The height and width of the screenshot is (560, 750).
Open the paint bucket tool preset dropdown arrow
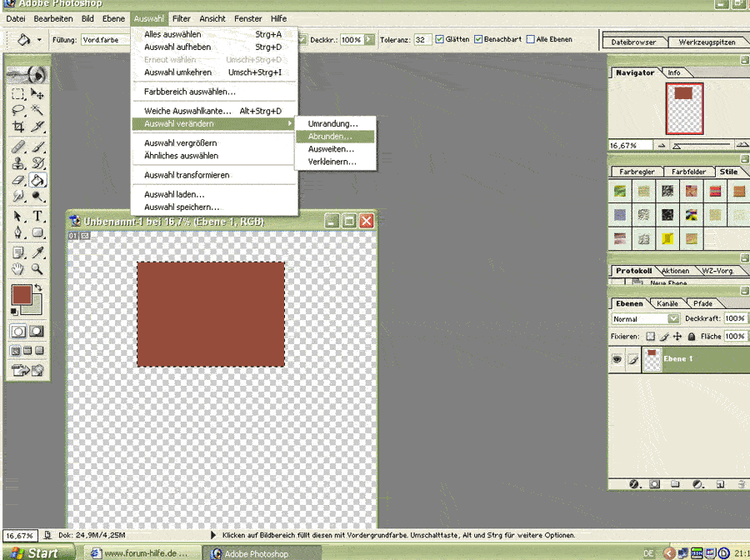[39, 39]
